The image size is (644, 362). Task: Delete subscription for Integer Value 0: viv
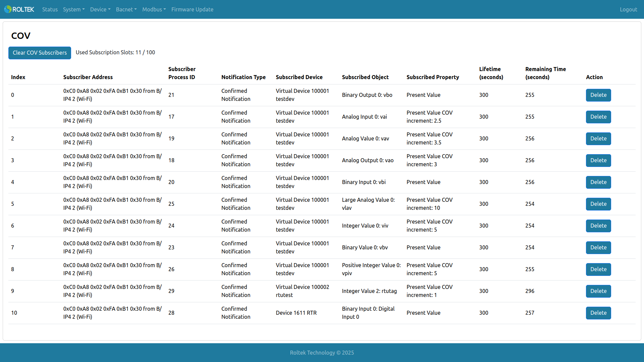598,226
